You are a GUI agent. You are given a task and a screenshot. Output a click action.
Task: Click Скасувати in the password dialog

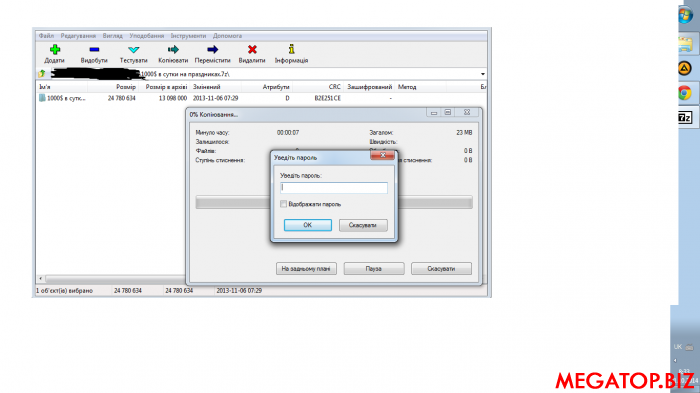pos(363,225)
